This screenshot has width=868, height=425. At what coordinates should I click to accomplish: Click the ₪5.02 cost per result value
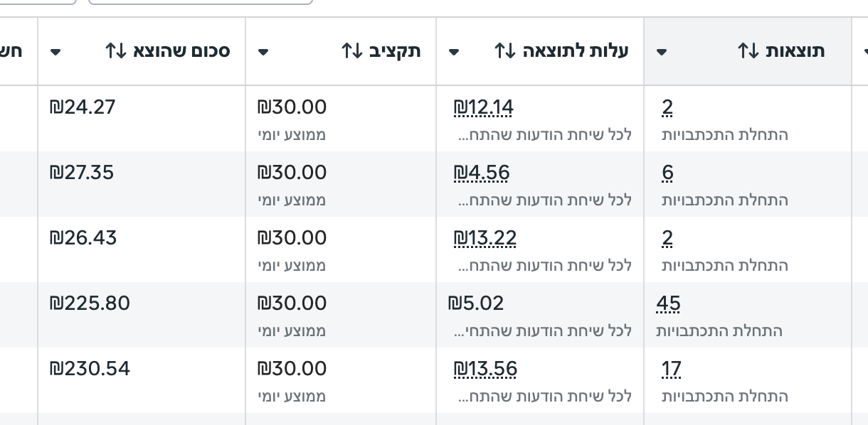pyautogui.click(x=476, y=303)
